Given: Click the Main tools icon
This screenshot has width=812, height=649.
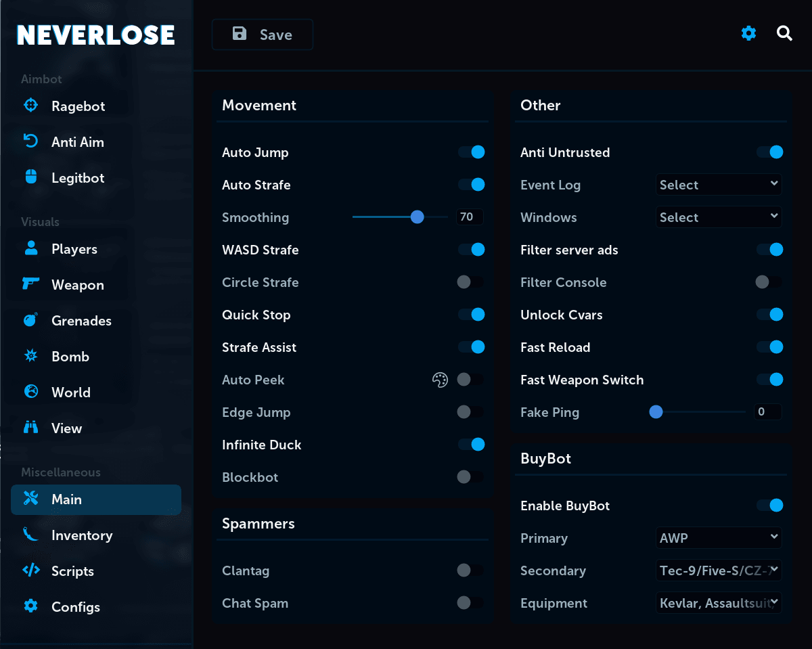Looking at the screenshot, I should [x=30, y=499].
